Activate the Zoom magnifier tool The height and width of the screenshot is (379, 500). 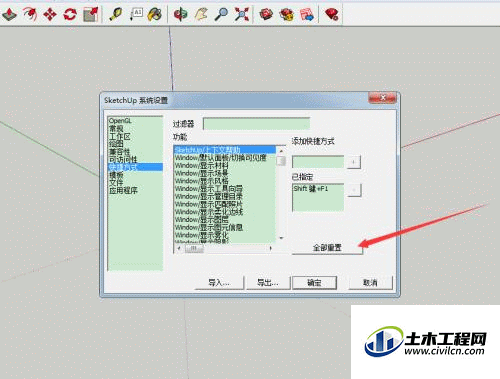tap(221, 14)
